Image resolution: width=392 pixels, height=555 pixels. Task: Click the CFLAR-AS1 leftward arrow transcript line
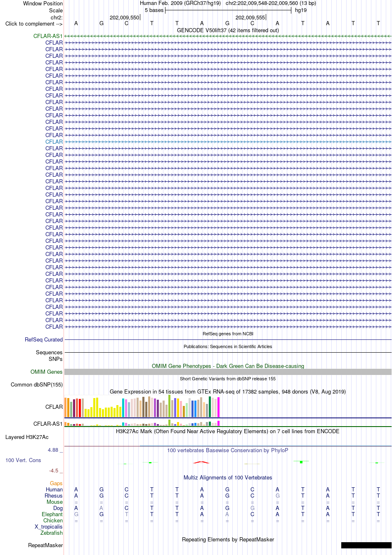(x=228, y=36)
